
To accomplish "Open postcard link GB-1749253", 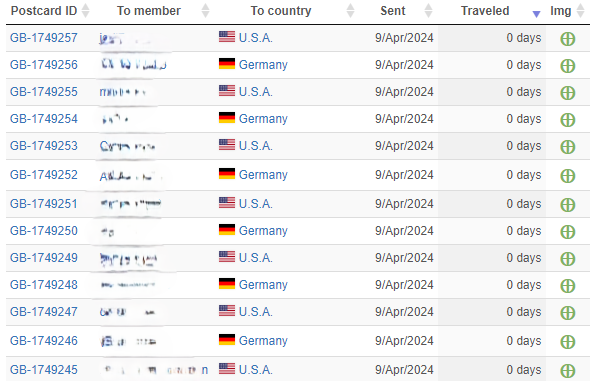I will (x=44, y=146).
